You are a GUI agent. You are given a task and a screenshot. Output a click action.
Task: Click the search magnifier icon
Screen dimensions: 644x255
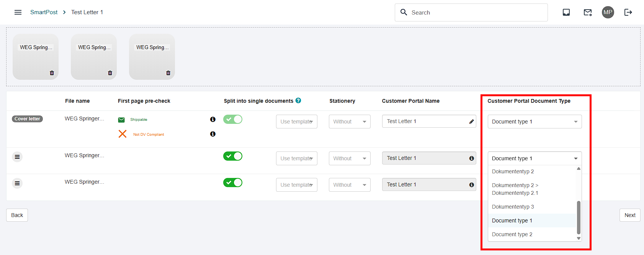tap(404, 12)
